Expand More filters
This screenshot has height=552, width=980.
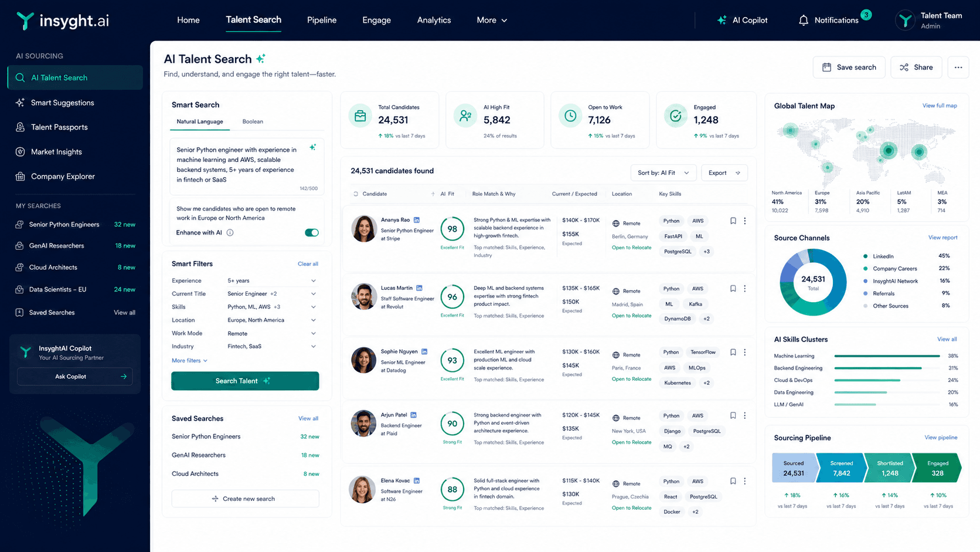pyautogui.click(x=189, y=361)
